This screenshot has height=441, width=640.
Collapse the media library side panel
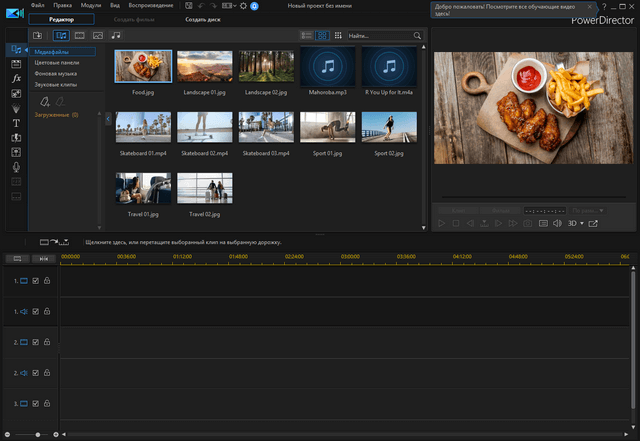tap(108, 118)
